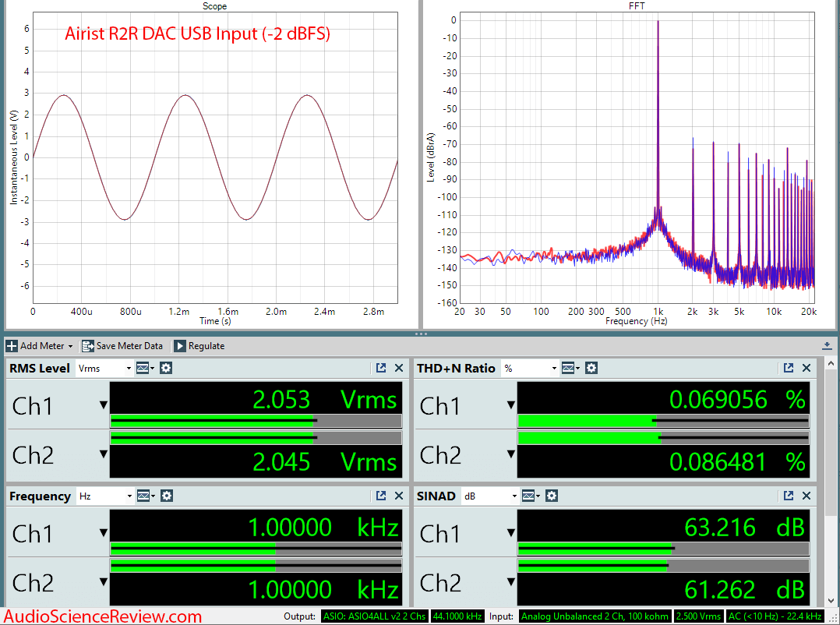Open SINAD meter settings gear
840x625 pixels.
[x=552, y=496]
